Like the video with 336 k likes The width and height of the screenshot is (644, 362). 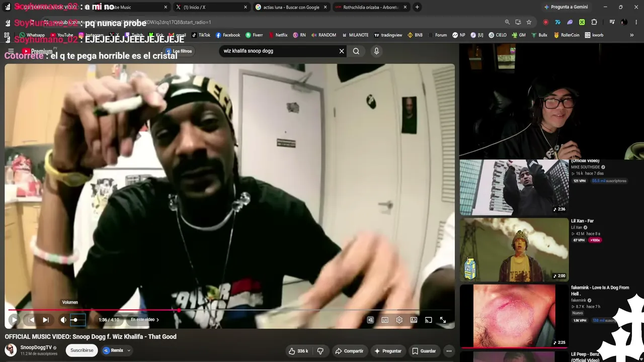(x=298, y=351)
